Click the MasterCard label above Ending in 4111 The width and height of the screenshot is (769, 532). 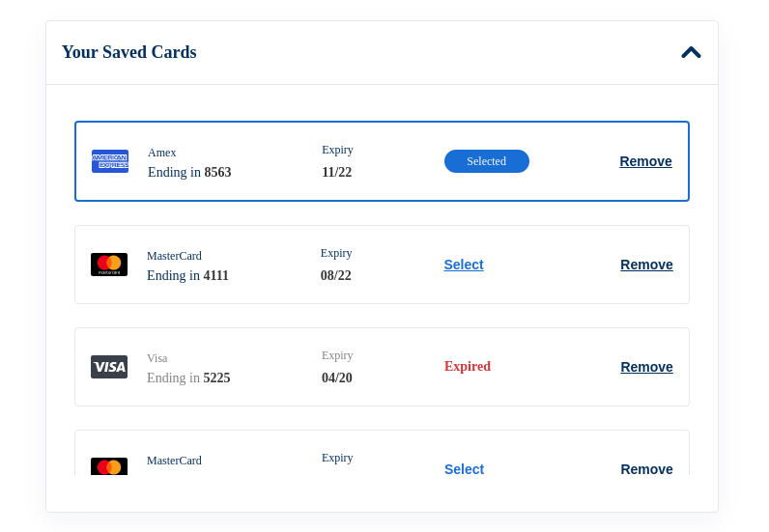pos(174,256)
